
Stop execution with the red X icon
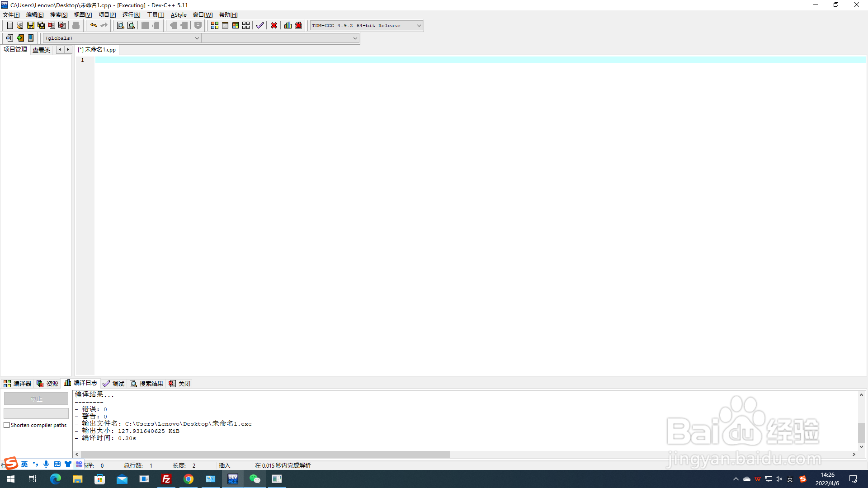274,25
